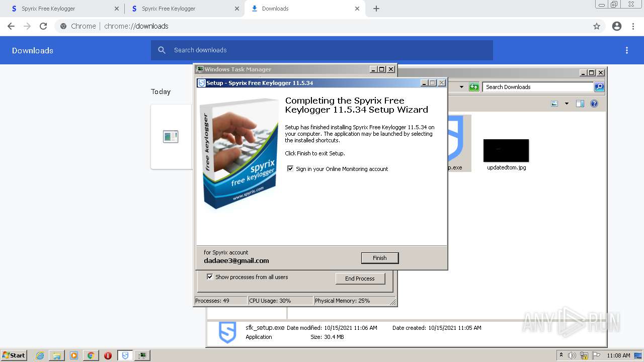The height and width of the screenshot is (362, 644).
Task: Click Spyrix box image in setup wizard
Action: point(239,153)
